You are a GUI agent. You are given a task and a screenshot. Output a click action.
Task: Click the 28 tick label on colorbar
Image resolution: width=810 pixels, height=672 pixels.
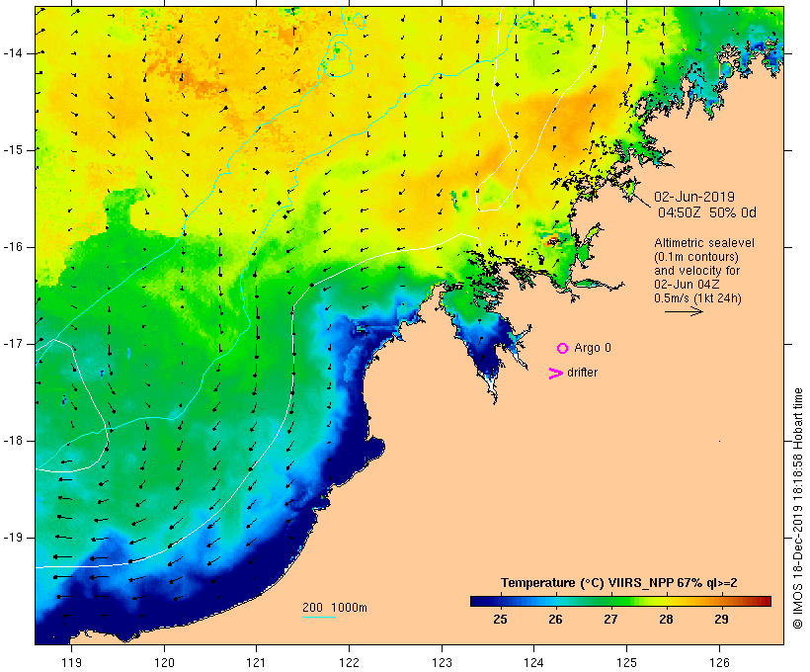tap(666, 619)
